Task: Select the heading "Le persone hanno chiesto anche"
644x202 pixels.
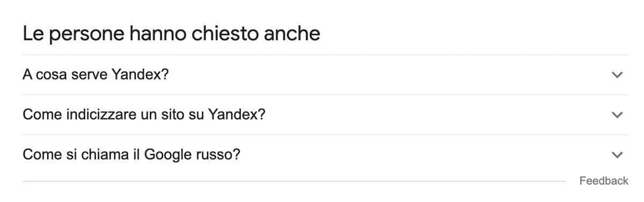Action: 171,34
